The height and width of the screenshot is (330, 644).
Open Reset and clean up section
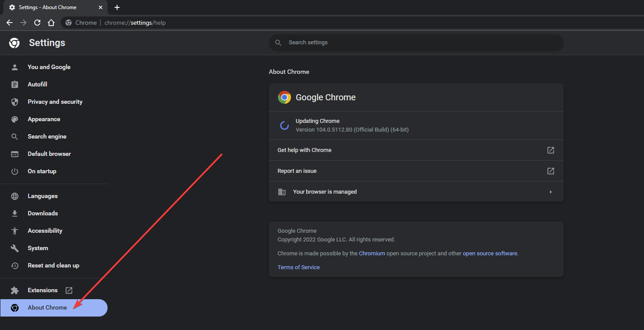(x=53, y=265)
